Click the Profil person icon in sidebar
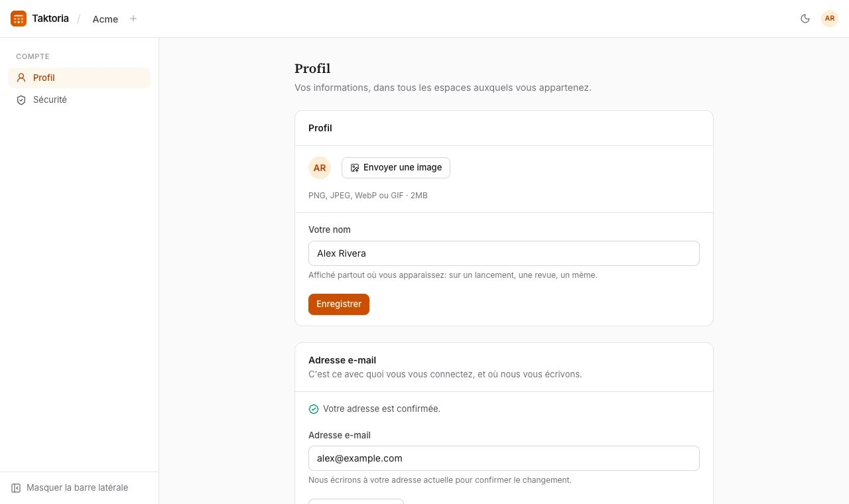849x504 pixels. tap(21, 78)
